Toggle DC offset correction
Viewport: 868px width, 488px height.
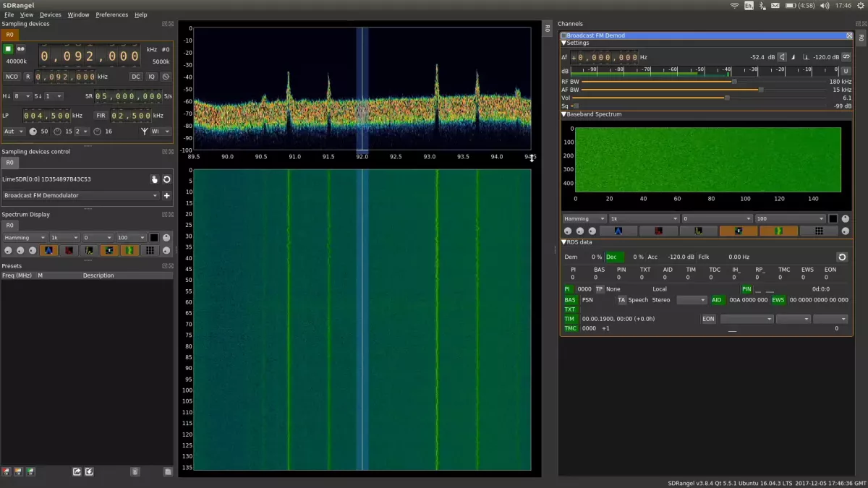(x=136, y=77)
